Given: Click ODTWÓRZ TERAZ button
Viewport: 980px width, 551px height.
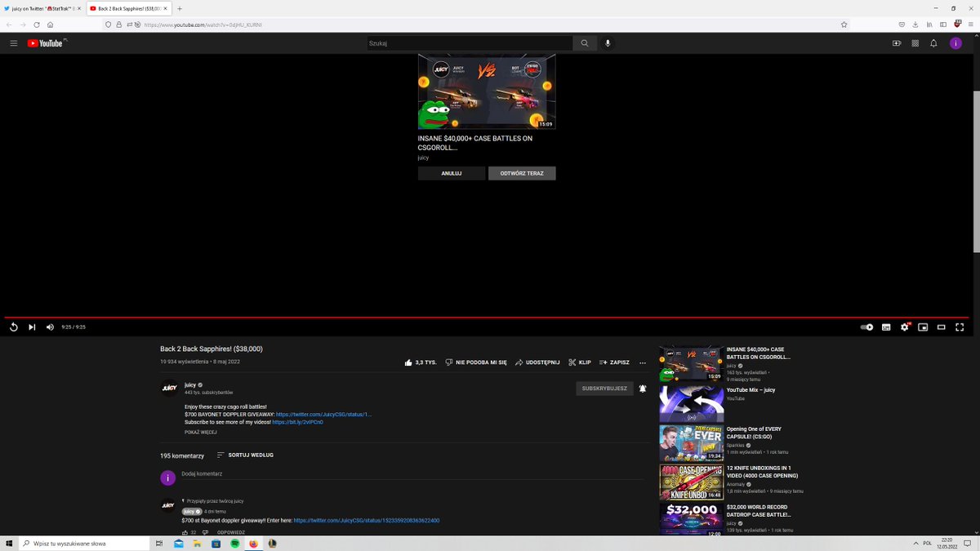Looking at the screenshot, I should pos(522,173).
